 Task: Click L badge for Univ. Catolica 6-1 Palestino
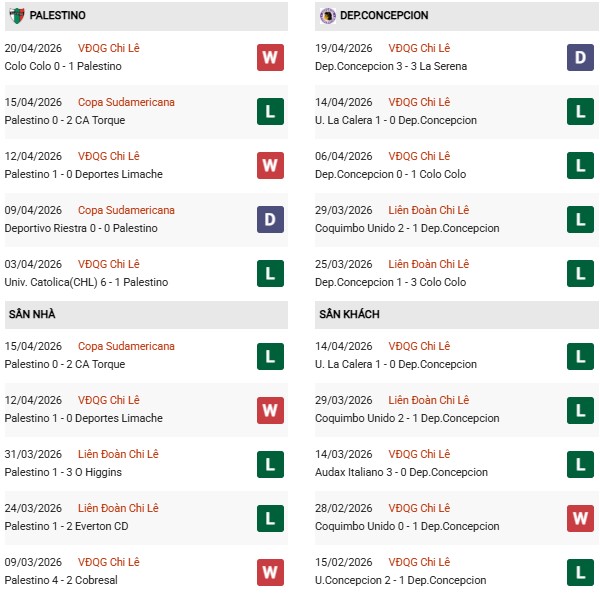pos(270,273)
